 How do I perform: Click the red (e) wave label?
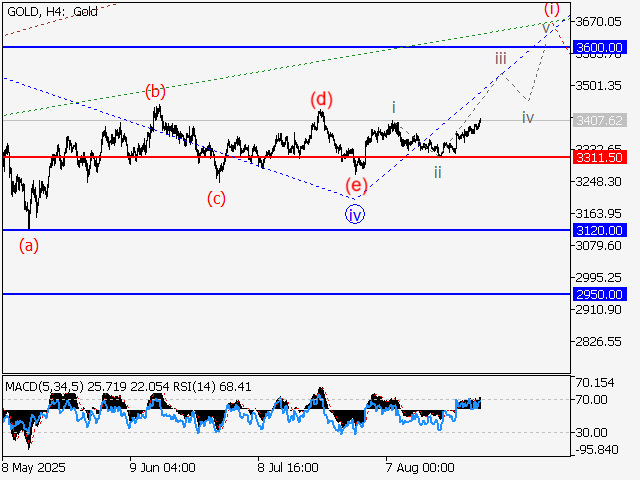[355, 185]
